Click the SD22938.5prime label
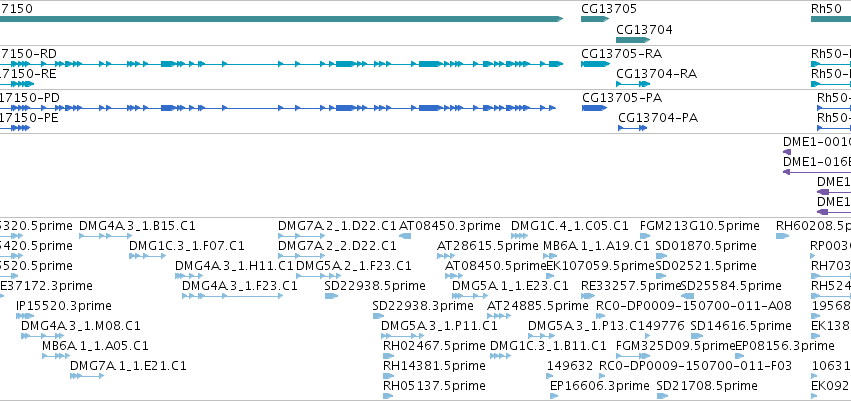 pyautogui.click(x=375, y=286)
